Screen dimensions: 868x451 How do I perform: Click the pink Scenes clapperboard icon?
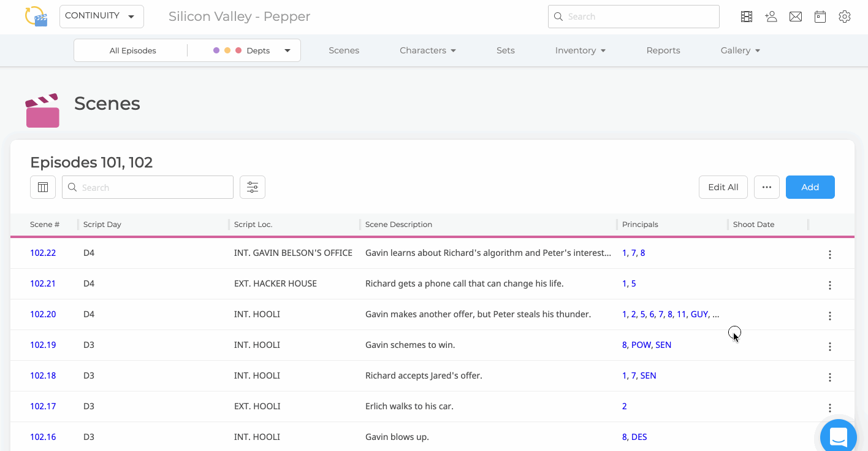point(42,111)
